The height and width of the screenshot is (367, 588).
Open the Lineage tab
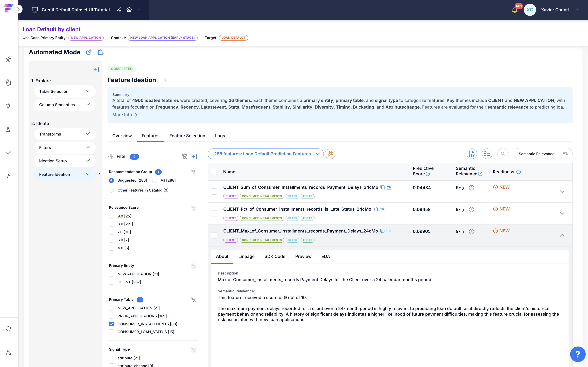(246, 256)
